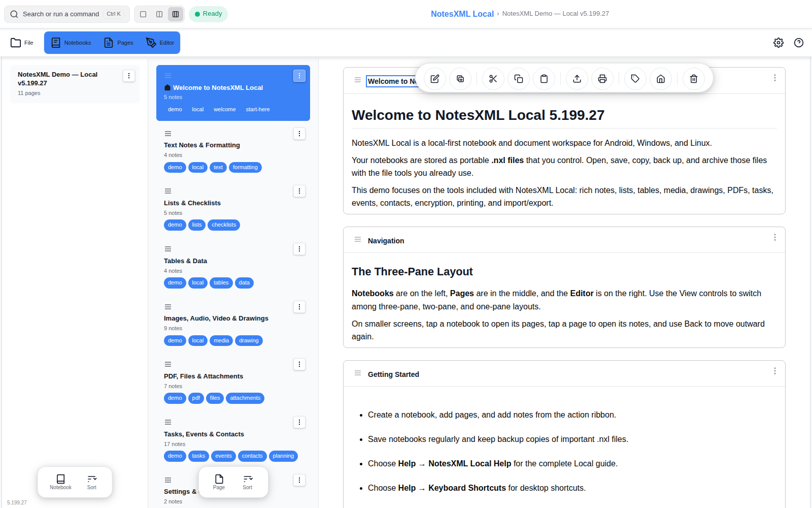The width and height of the screenshot is (812, 508).
Task: Click the New Notebook button
Action: pos(60,482)
